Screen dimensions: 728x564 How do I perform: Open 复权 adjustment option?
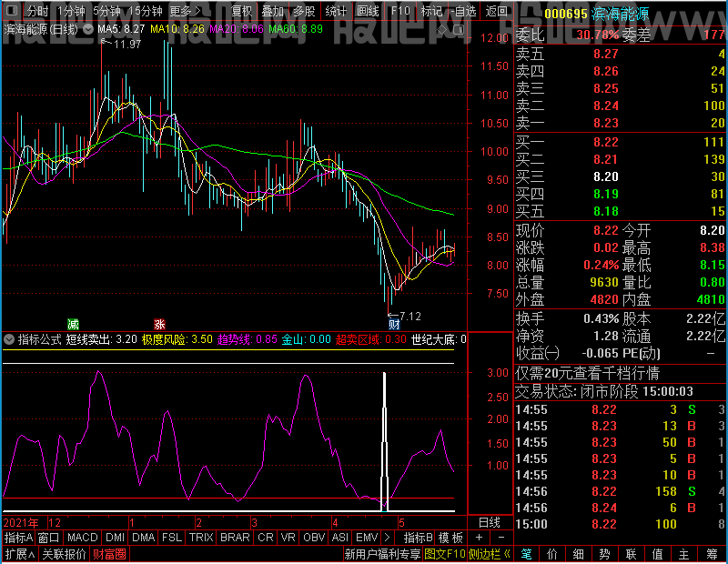pos(241,11)
